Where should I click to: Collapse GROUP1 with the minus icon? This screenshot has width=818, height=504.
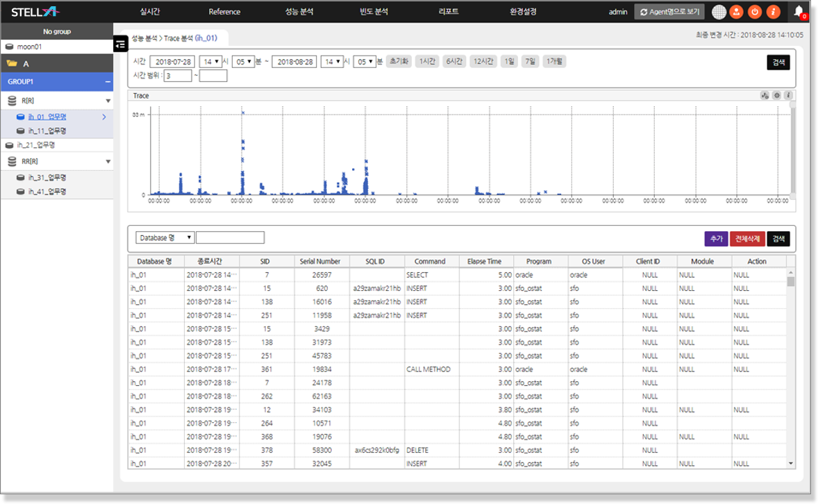[108, 82]
